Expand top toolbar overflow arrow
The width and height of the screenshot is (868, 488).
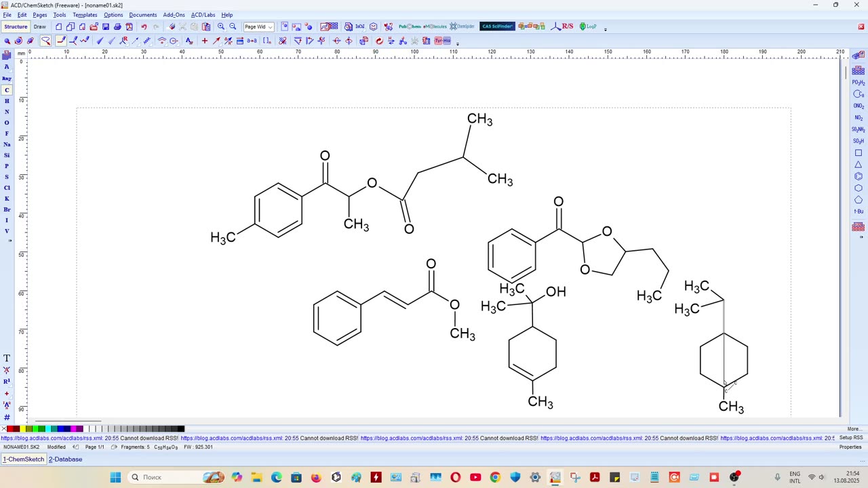[605, 29]
